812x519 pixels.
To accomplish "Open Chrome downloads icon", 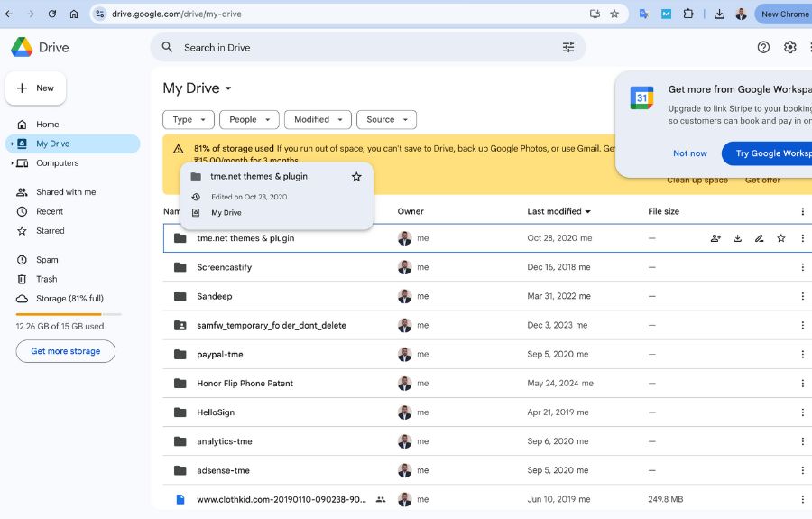I will (x=719, y=14).
